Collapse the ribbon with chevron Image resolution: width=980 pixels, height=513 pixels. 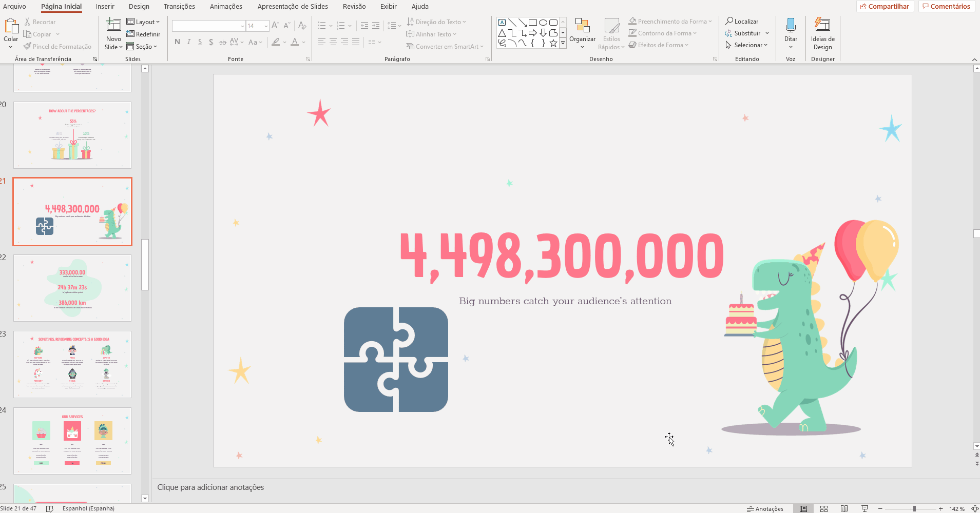tap(974, 60)
